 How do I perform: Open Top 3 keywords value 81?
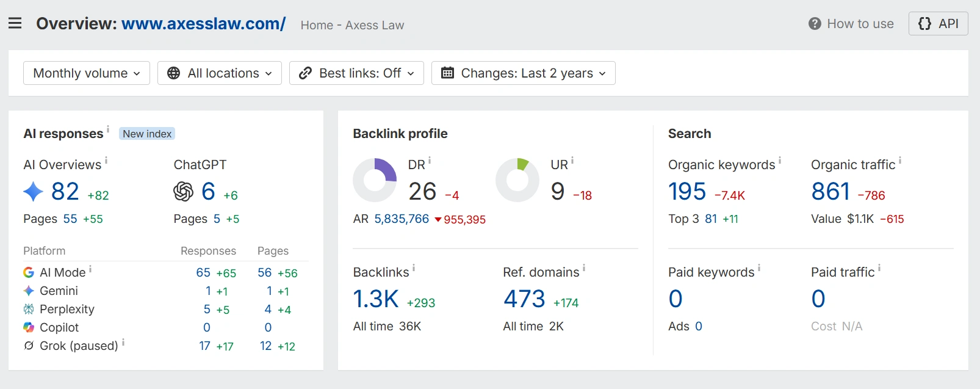[x=711, y=219]
